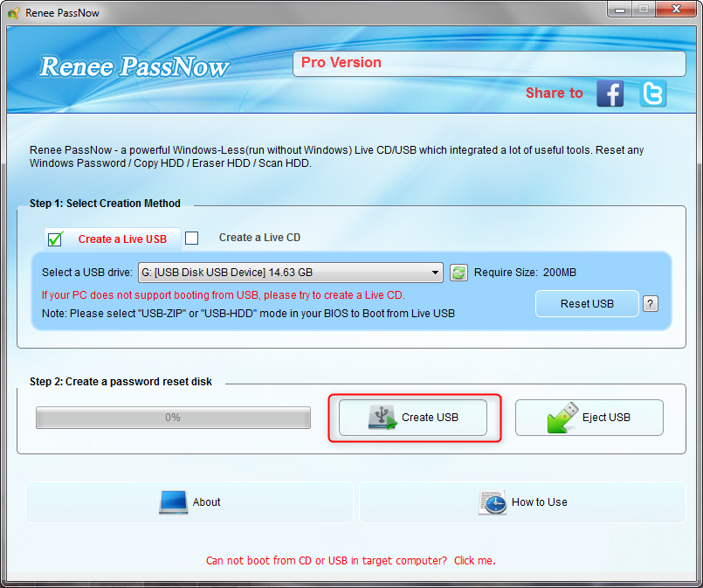The width and height of the screenshot is (703, 588).
Task: Click the clock document How to Use icon
Action: (492, 502)
